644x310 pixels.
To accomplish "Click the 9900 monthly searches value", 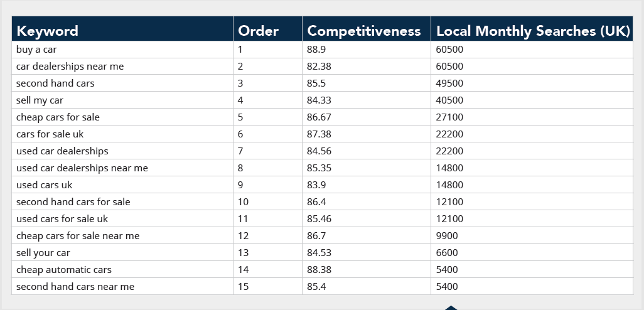I will click(x=447, y=236).
